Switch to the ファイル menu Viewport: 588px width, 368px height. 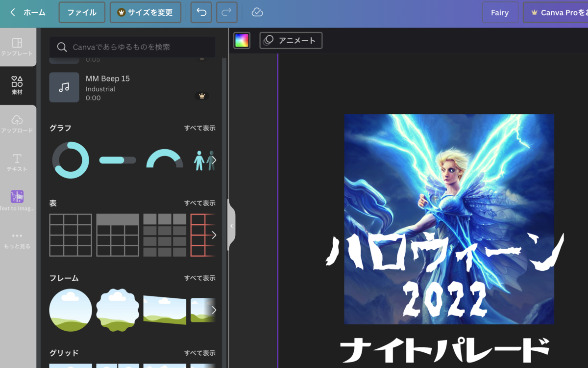click(82, 12)
